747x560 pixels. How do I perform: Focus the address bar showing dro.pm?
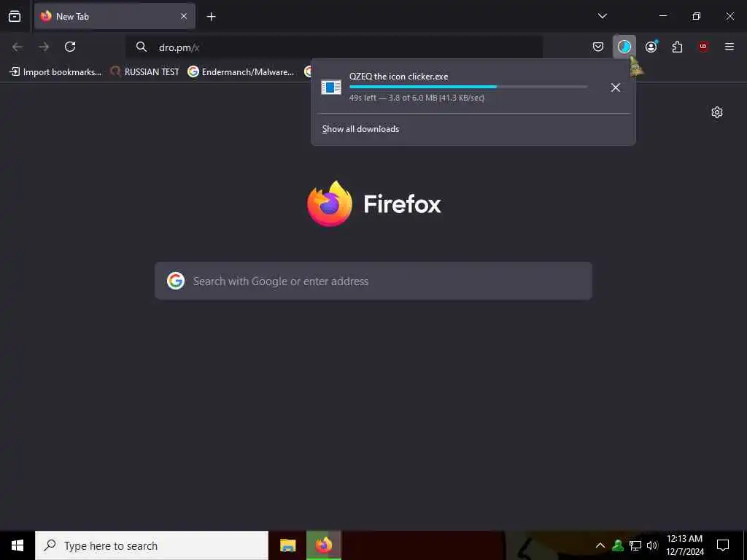point(333,47)
